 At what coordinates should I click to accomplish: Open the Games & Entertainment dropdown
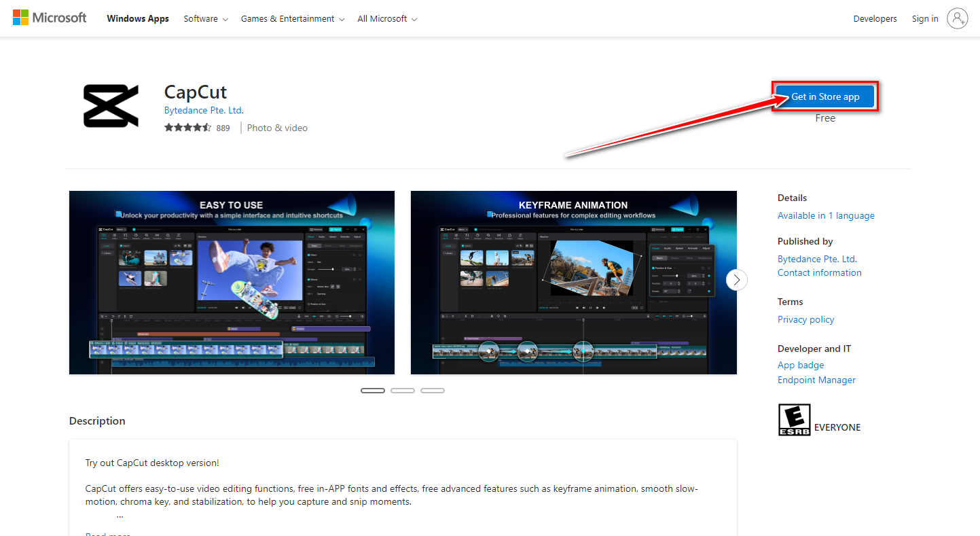tap(293, 19)
